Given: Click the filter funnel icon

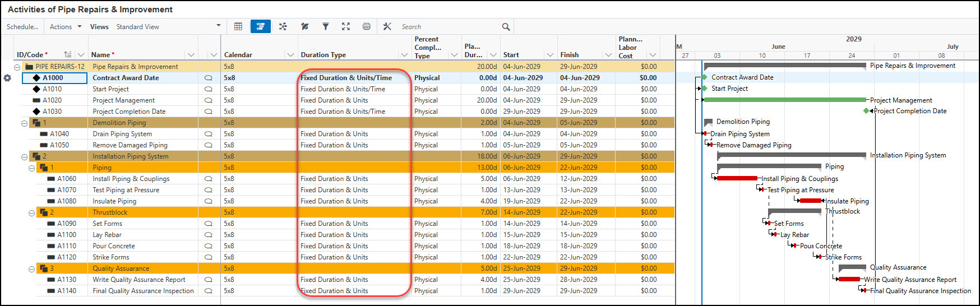Looking at the screenshot, I should [325, 26].
